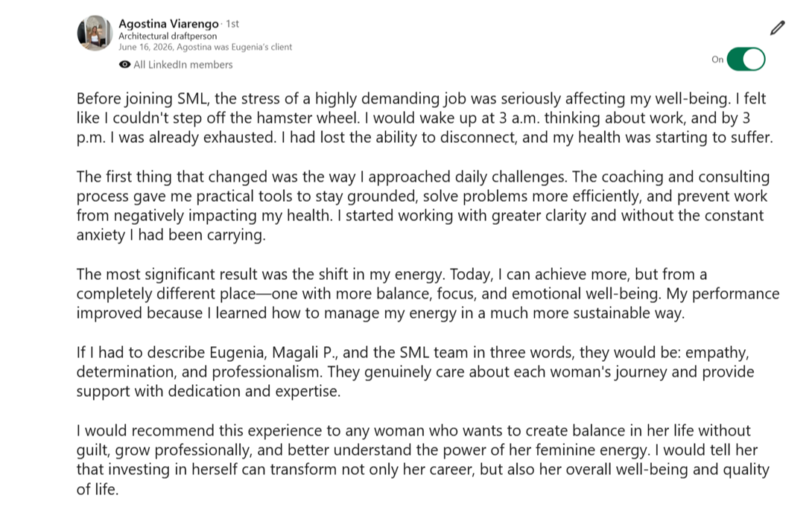This screenshot has height=507, width=812.
Task: Open the Agostina Viarengo name link
Action: (x=168, y=23)
